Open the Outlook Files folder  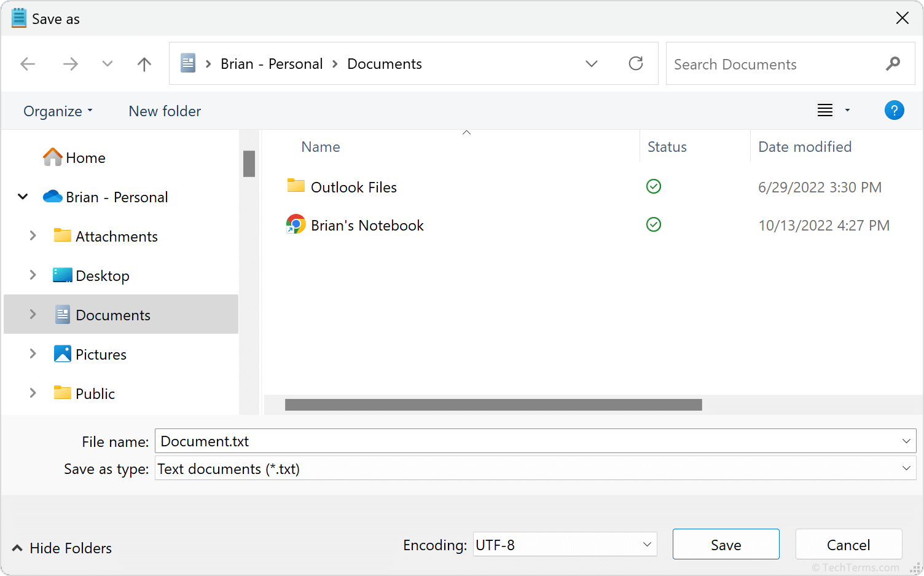coord(354,187)
